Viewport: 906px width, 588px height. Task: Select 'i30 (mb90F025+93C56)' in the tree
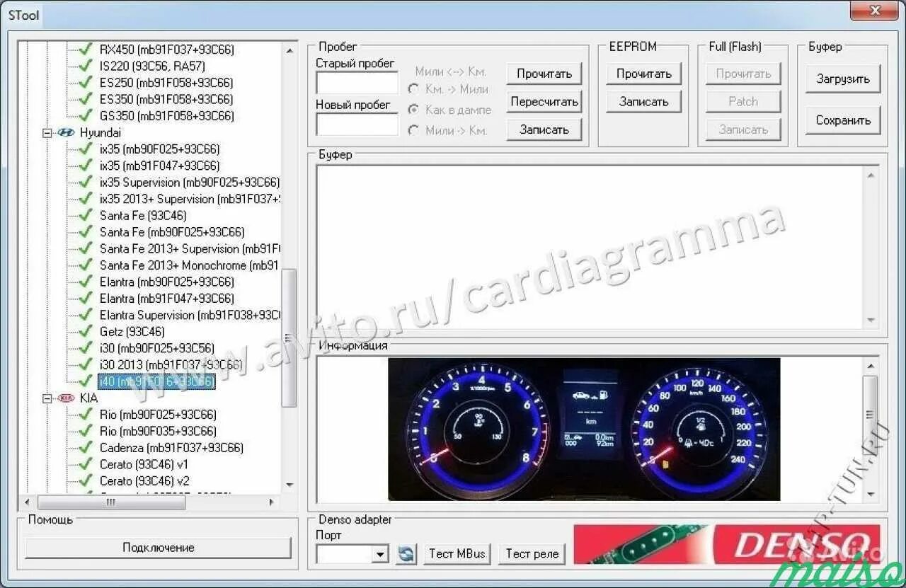(x=156, y=348)
